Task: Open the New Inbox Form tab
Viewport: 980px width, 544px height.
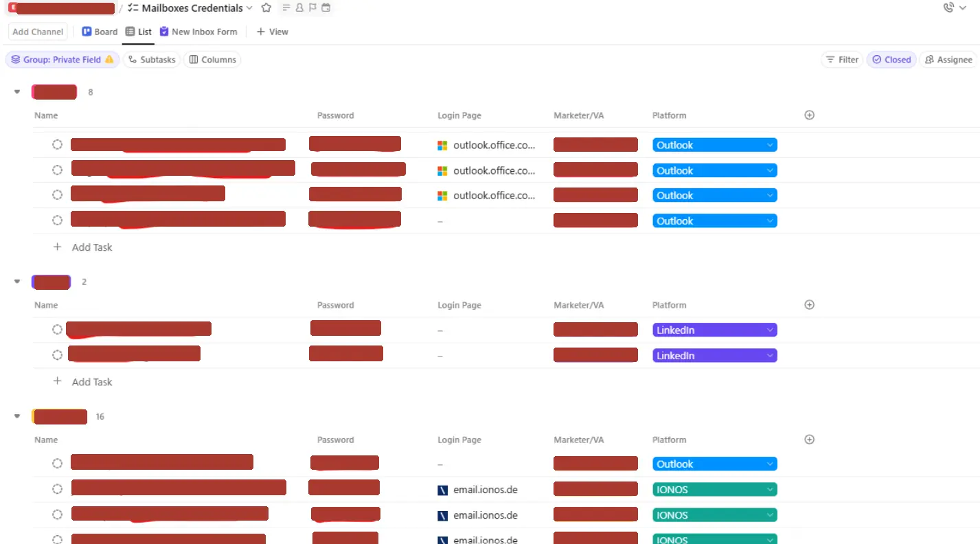Action: click(x=198, y=32)
